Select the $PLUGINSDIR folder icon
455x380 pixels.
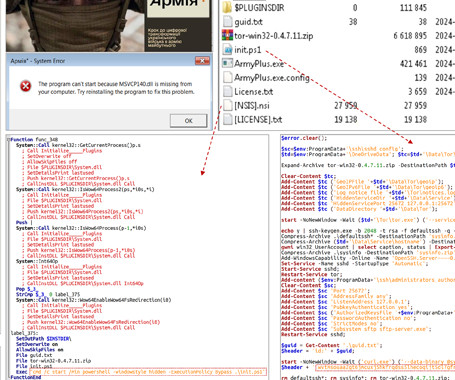227,7
